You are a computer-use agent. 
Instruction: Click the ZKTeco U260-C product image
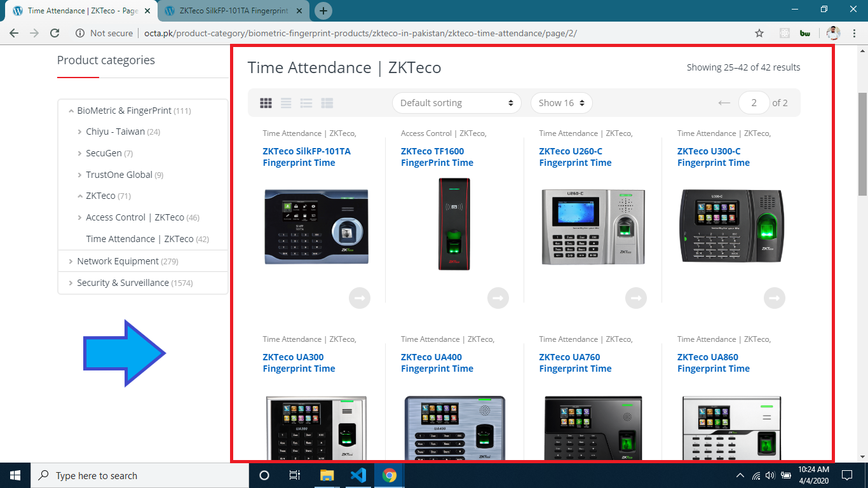point(593,226)
